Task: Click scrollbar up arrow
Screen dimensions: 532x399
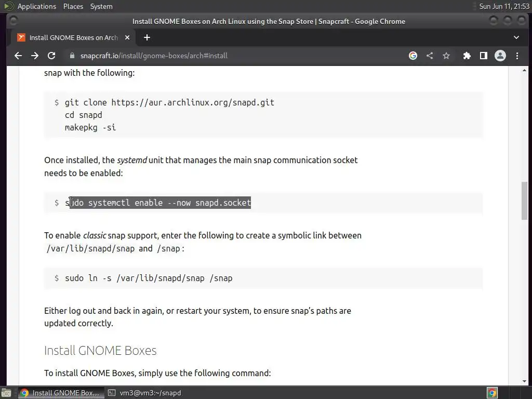Action: pos(525,71)
